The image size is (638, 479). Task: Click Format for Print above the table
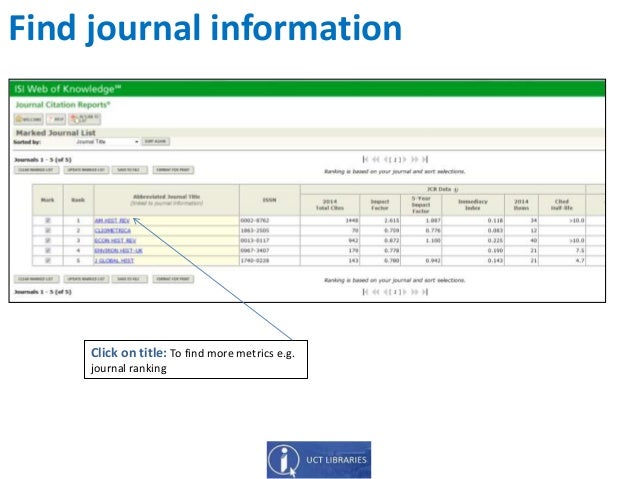(173, 170)
